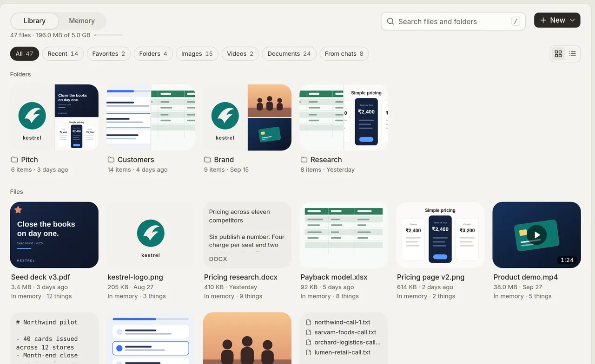Click file icon next to sarvam-foods-call.txt

coord(308,332)
